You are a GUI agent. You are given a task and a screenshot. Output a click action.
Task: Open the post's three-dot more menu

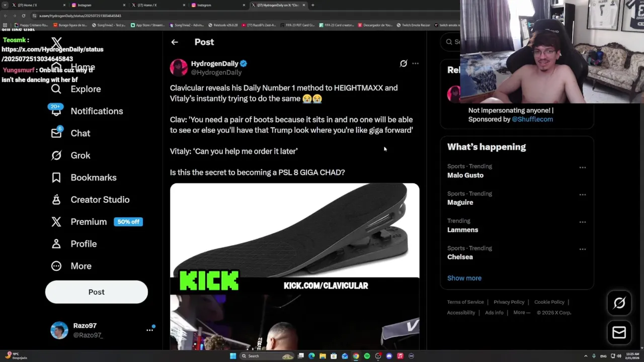click(x=415, y=63)
